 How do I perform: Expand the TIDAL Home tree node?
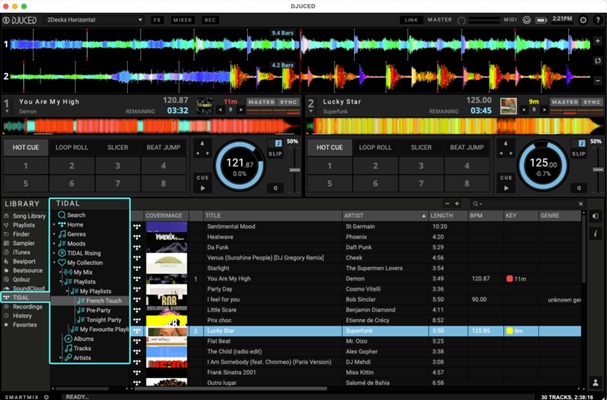[x=54, y=225]
